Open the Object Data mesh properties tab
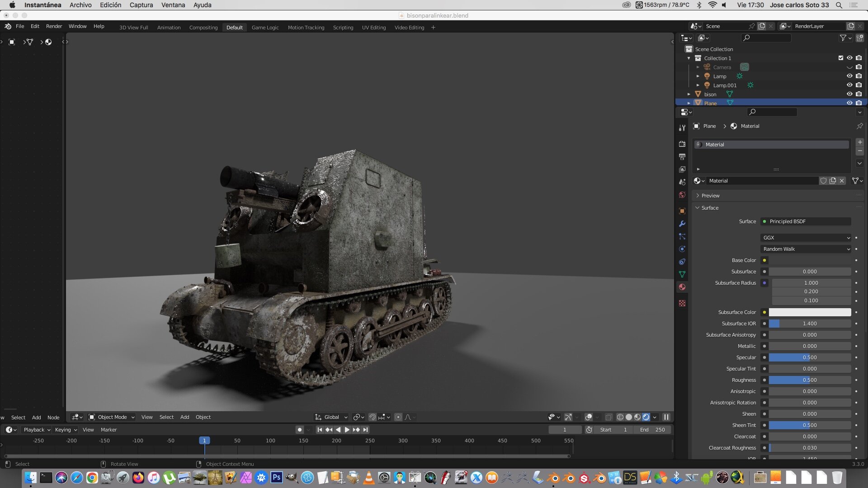Image resolution: width=868 pixels, height=488 pixels. (x=682, y=274)
